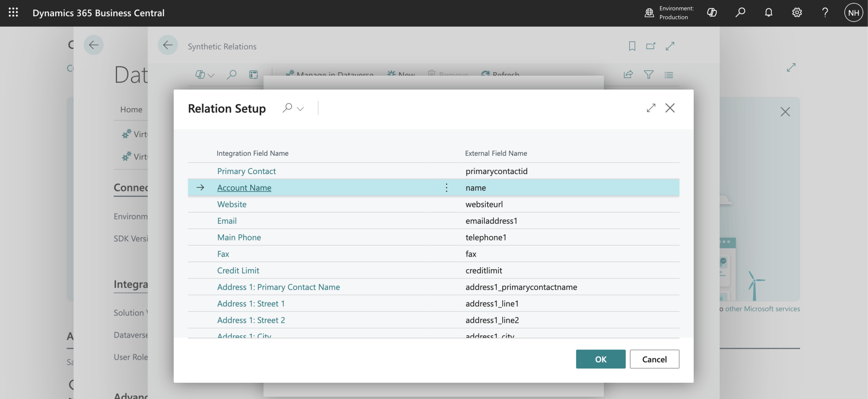Bookmark the Synthetic Relations page
The height and width of the screenshot is (399, 868).
(x=632, y=46)
